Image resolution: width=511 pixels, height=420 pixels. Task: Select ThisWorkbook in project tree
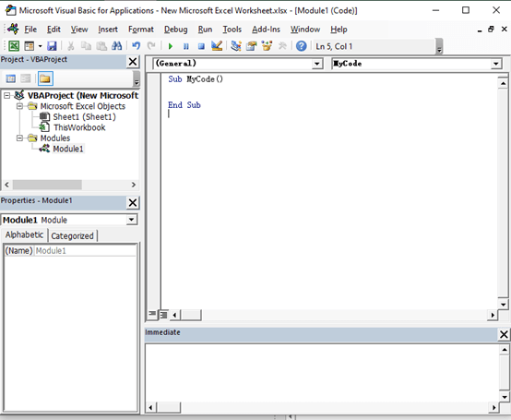79,127
